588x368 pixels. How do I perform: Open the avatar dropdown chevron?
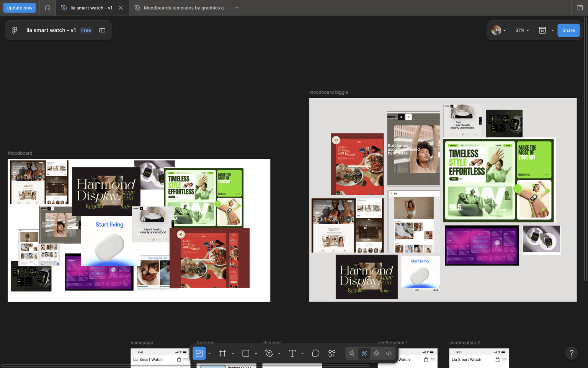(505, 30)
